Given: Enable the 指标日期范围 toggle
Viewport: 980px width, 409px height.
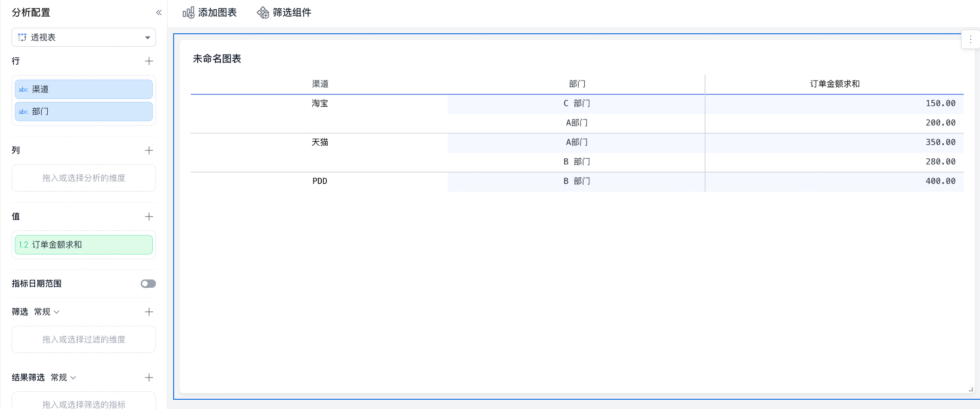Looking at the screenshot, I should tap(148, 284).
